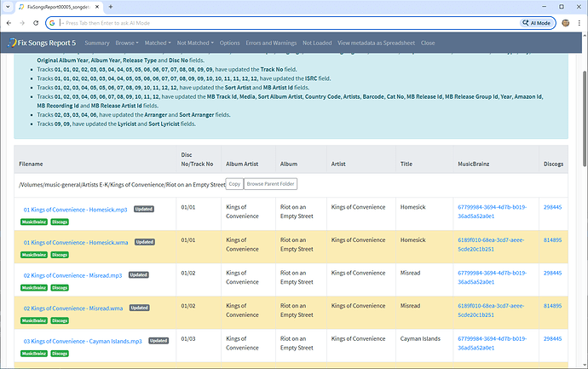This screenshot has height=369, width=588.
Task: Reload the page with the refresh icon
Action: pos(35,23)
